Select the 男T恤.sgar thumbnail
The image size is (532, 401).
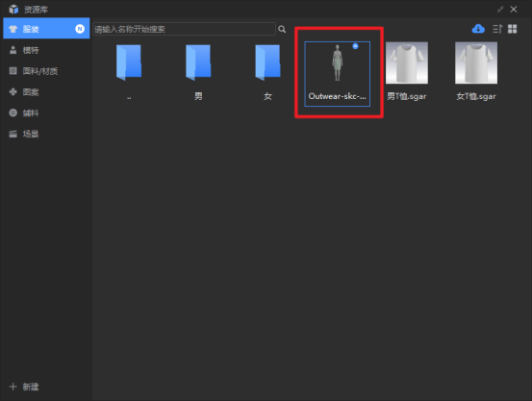pos(407,71)
